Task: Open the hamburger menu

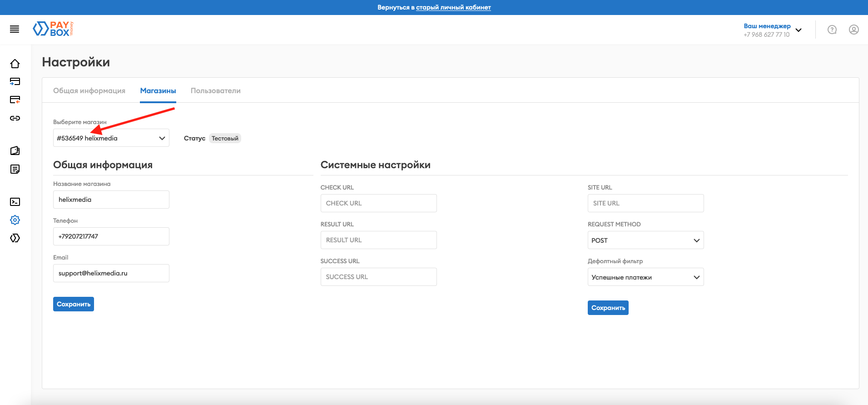Action: (15, 30)
